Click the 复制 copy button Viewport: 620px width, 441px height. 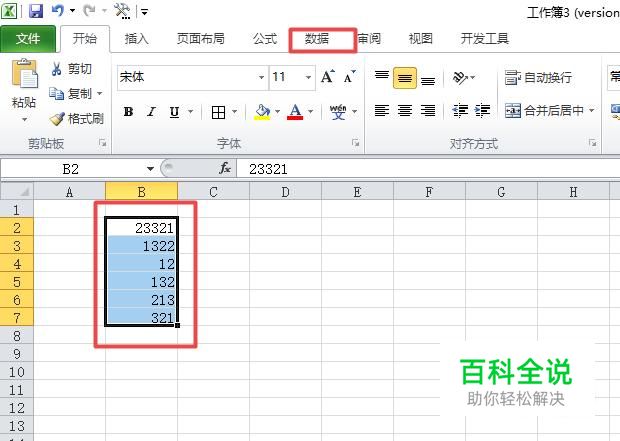[x=70, y=94]
